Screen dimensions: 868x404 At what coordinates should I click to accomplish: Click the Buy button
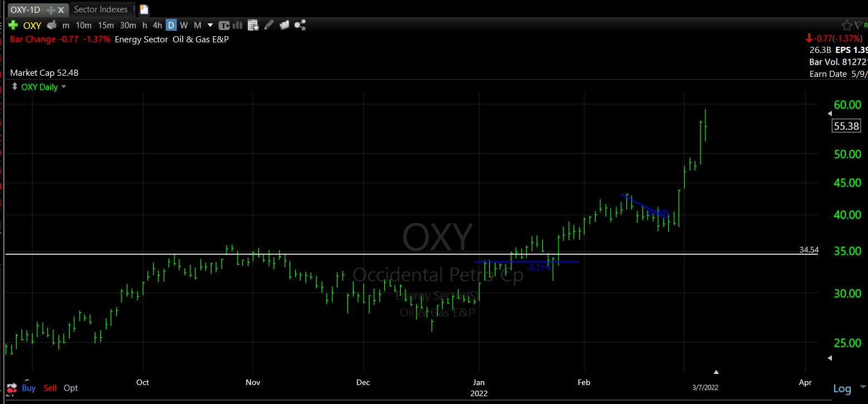point(28,388)
